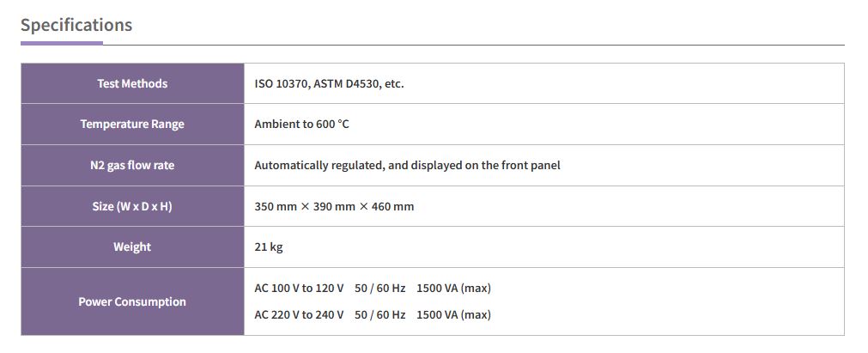The height and width of the screenshot is (353, 868).
Task: Click the AC 100 V to 120 V text
Action: [x=299, y=288]
